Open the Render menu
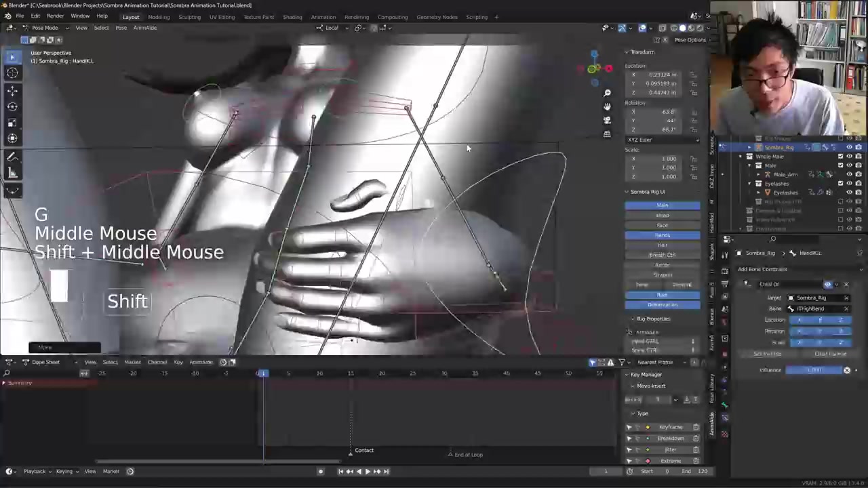The image size is (868, 488). (55, 16)
